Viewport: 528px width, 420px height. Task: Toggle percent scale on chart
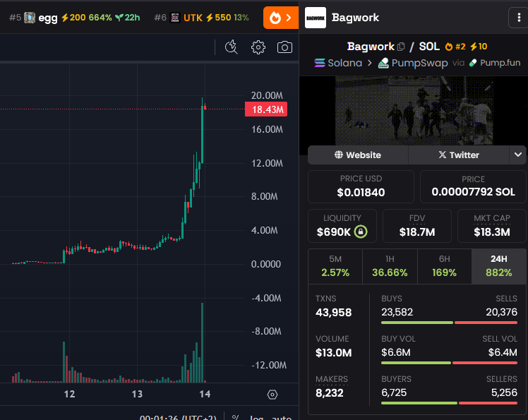(235, 418)
